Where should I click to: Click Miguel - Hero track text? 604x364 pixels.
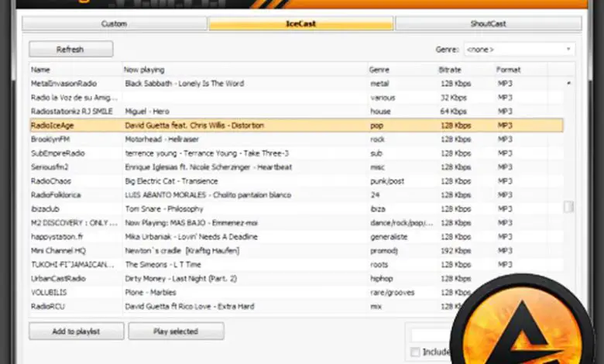point(147,112)
